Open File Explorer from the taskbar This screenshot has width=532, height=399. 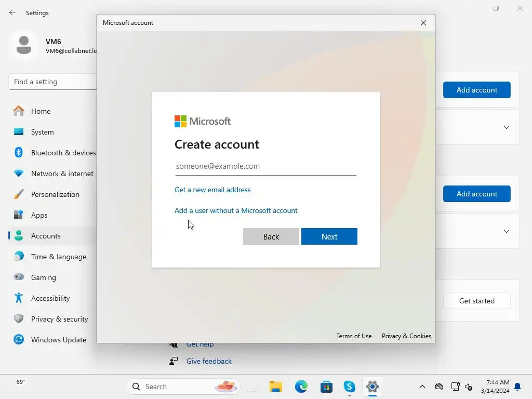coord(276,387)
